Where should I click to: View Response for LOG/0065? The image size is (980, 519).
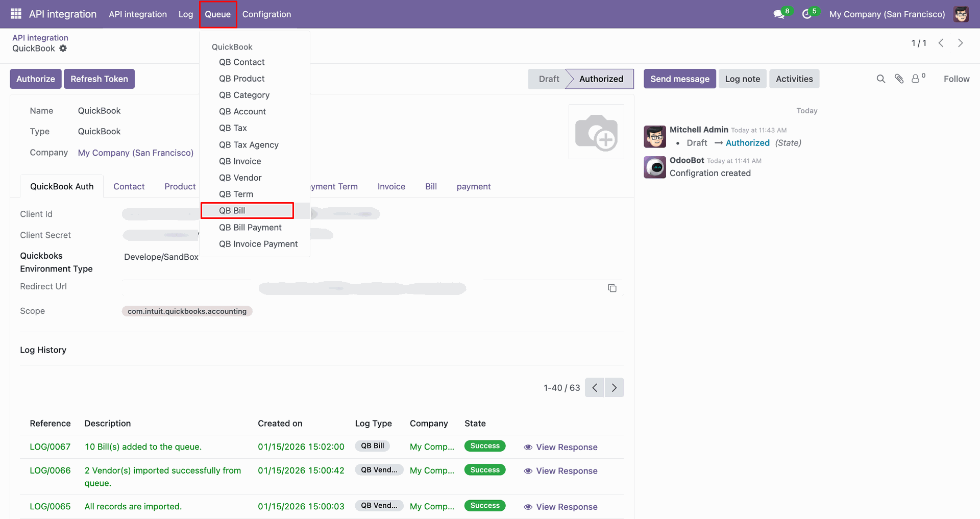(560, 507)
